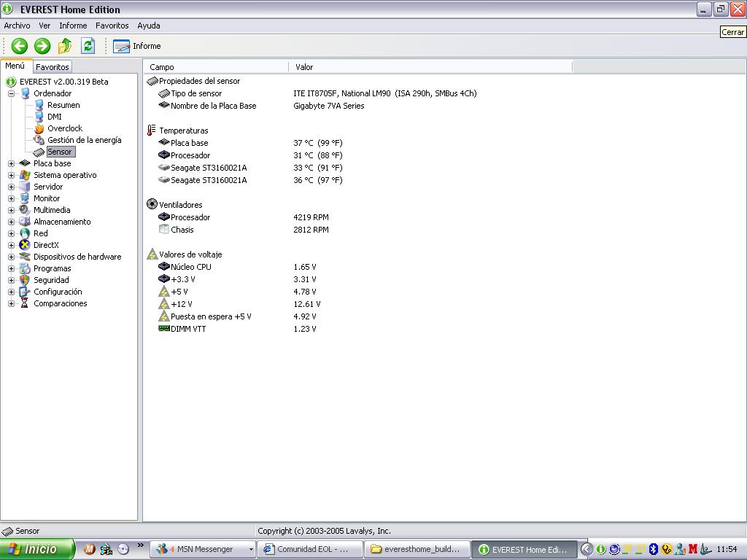The height and width of the screenshot is (560, 747).
Task: Open the Favoritos menu in the menu bar
Action: [112, 26]
